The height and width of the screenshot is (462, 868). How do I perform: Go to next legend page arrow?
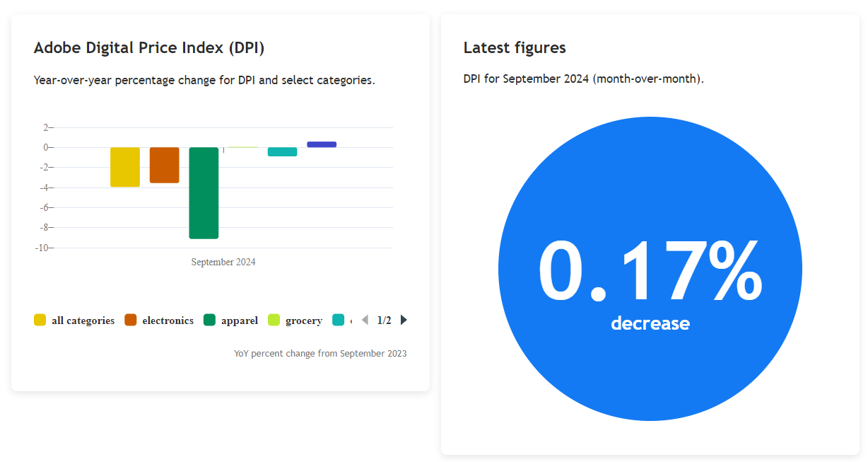(404, 320)
